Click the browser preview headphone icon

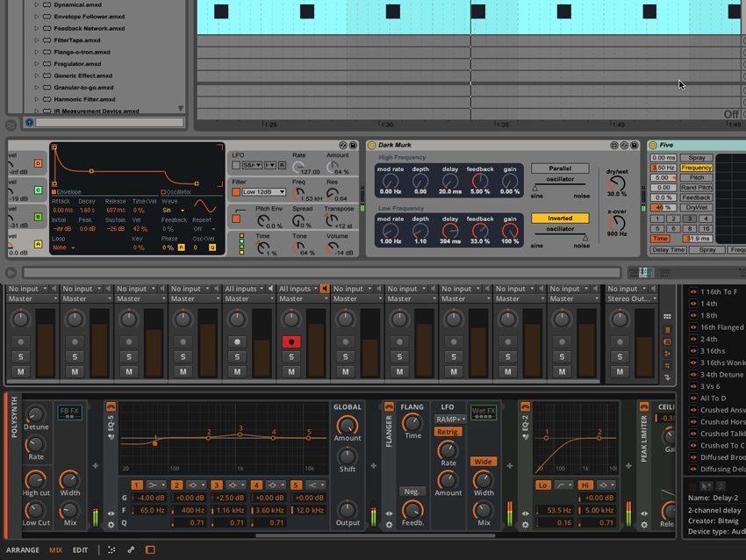tap(29, 122)
